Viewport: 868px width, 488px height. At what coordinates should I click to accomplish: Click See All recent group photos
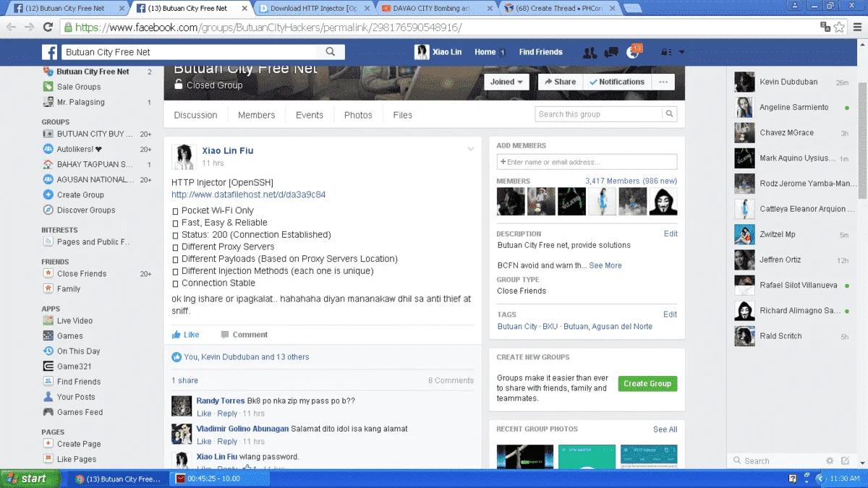[x=665, y=429]
